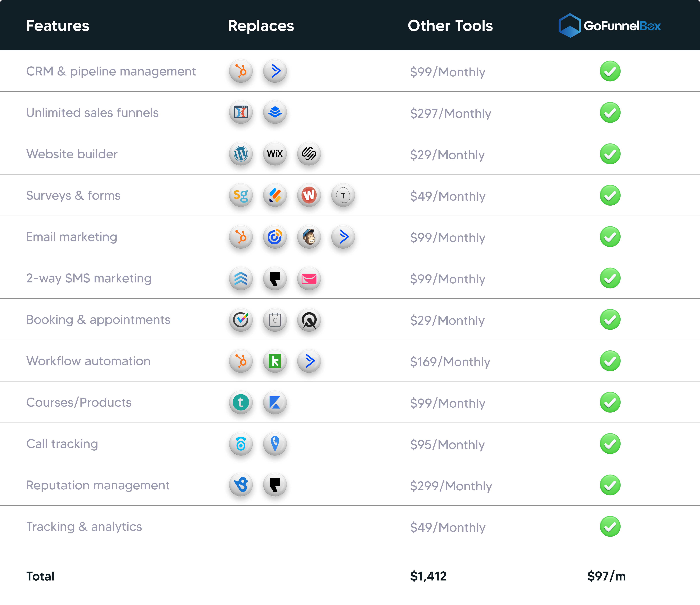
Task: Click 'Unlimited sales funnels' feature text
Action: click(92, 113)
